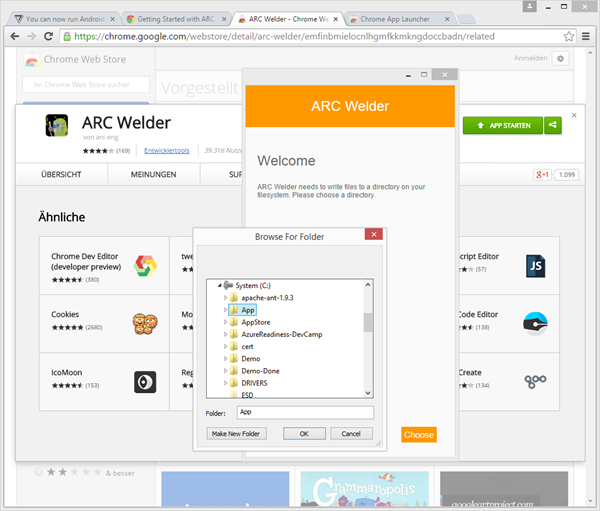The height and width of the screenshot is (511, 600).
Task: Click the orange Choose button
Action: pyautogui.click(x=419, y=434)
